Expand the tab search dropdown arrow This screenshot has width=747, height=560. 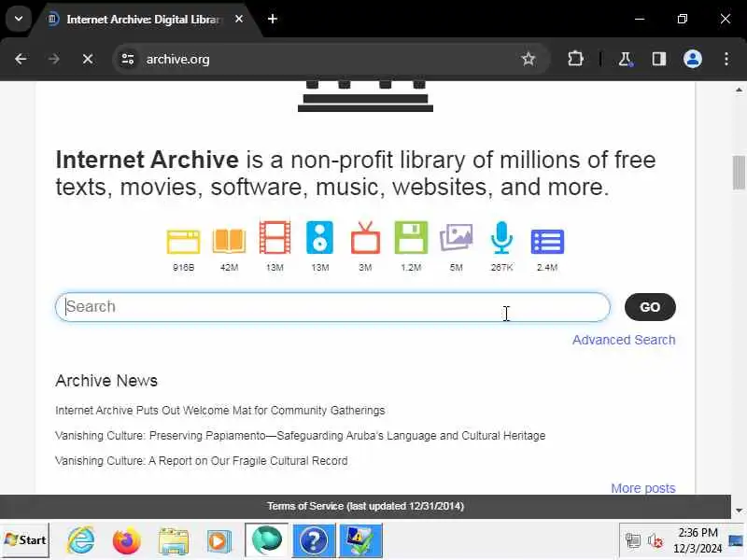click(x=19, y=19)
